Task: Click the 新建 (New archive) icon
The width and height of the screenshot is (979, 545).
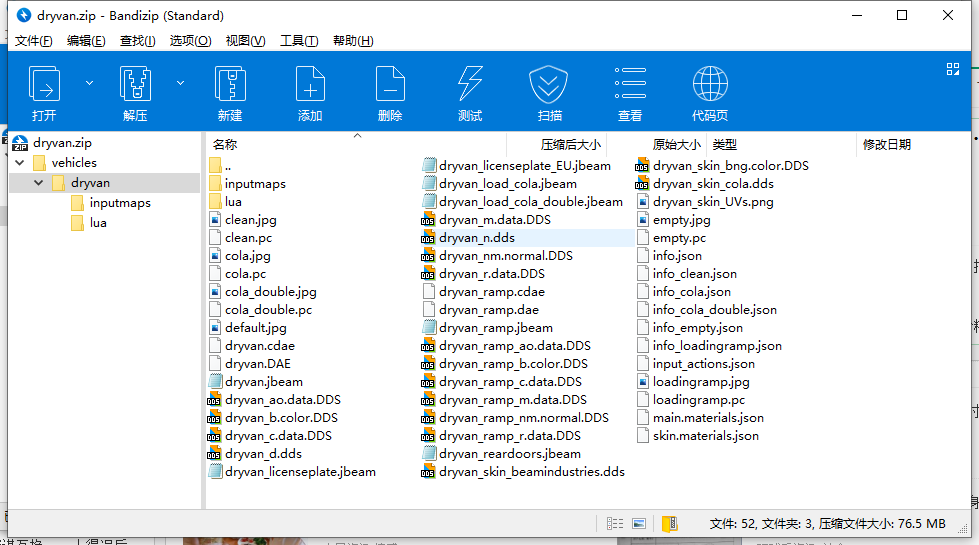Action: tap(230, 84)
